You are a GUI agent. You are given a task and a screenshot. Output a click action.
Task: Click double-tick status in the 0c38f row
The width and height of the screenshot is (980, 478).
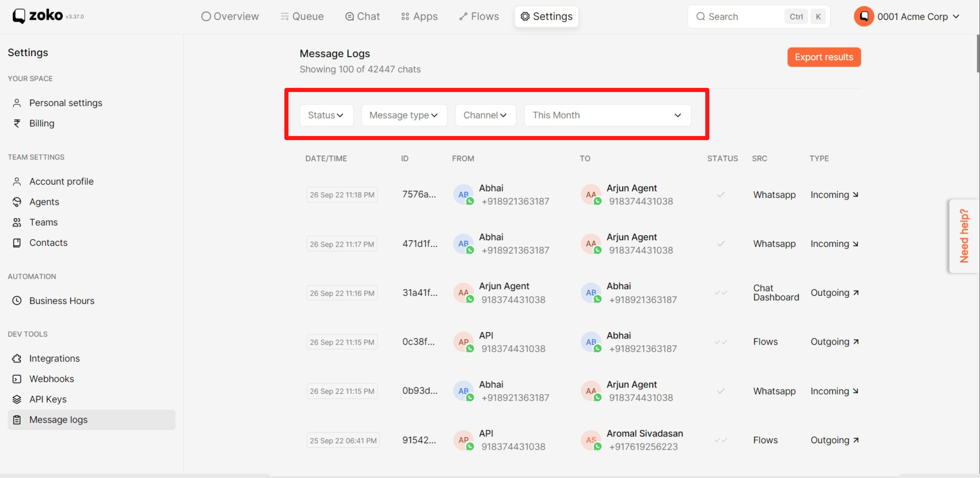721,342
